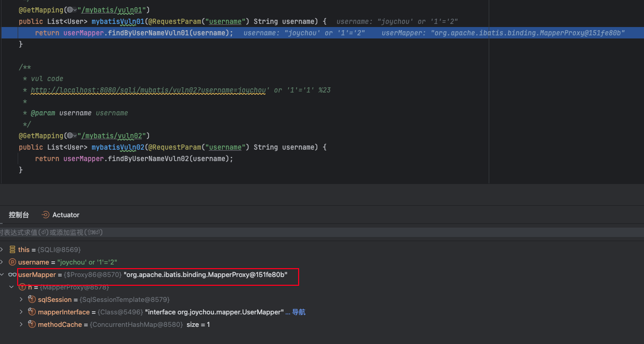Click the globe icon next to /mybatis/vuln01 mapping
Screen dimensions: 644x344
70,10
